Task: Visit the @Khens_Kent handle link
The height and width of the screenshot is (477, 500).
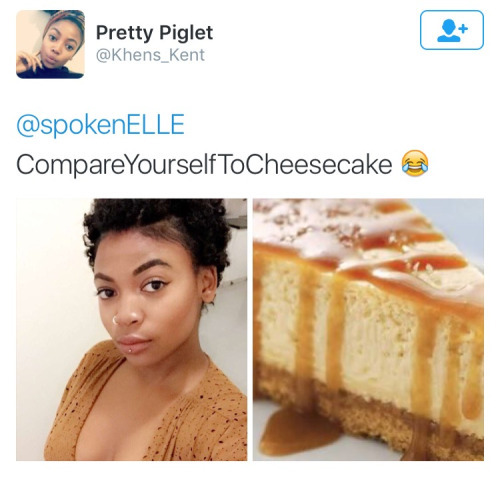Action: click(x=150, y=55)
